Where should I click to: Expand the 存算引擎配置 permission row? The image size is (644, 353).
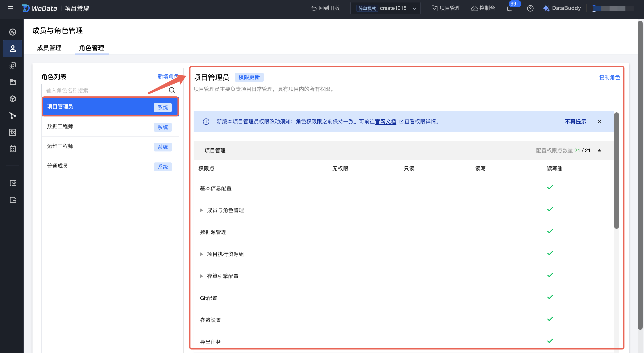201,276
